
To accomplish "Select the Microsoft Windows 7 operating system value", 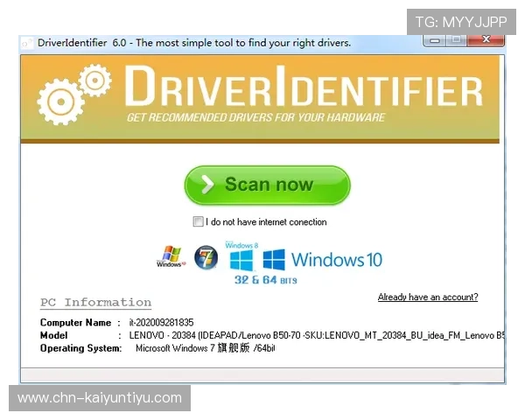I will pyautogui.click(x=205, y=348).
